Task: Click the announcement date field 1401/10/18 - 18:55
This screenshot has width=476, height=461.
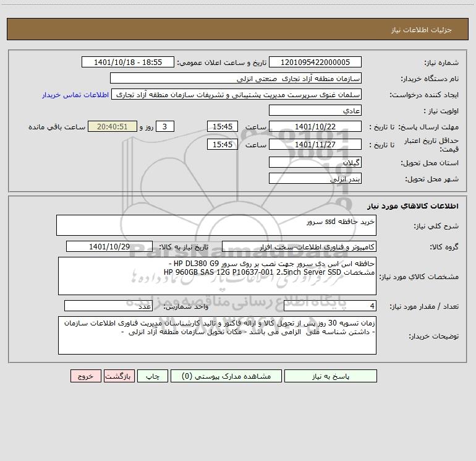Action: [x=128, y=62]
